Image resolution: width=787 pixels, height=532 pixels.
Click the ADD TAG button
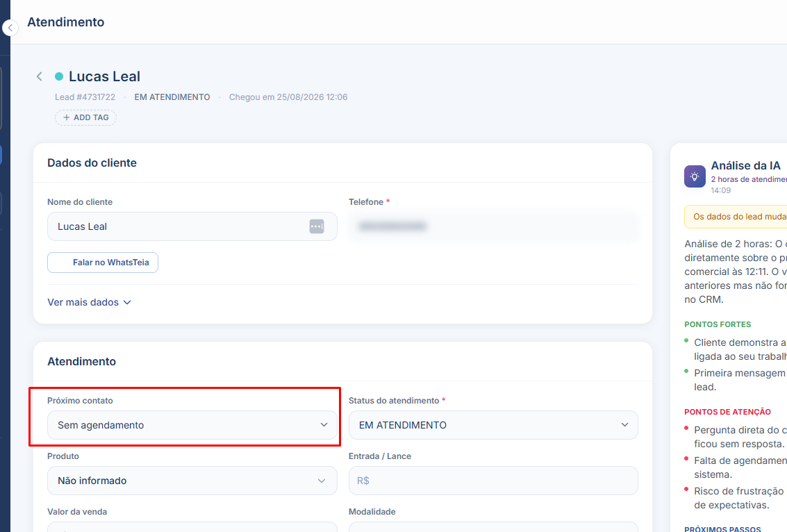coord(86,117)
